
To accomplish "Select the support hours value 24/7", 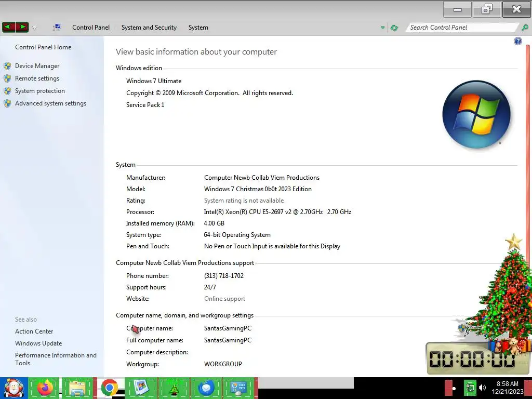I will point(210,287).
